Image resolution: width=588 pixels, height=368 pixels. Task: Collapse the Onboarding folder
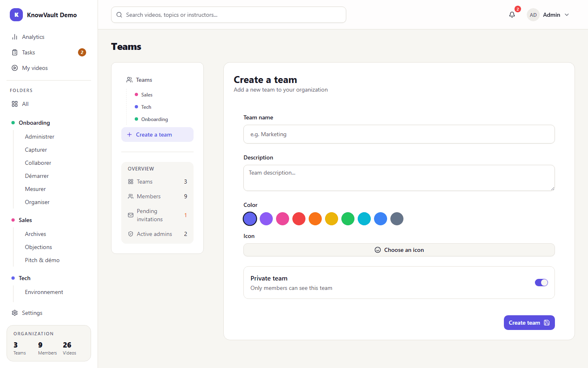click(x=34, y=123)
